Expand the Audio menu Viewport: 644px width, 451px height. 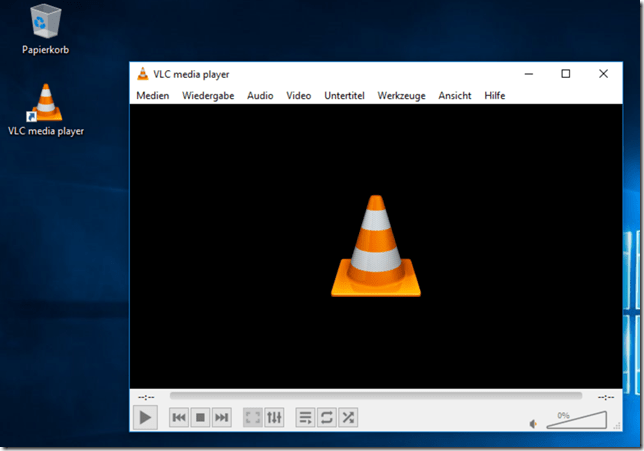[260, 96]
